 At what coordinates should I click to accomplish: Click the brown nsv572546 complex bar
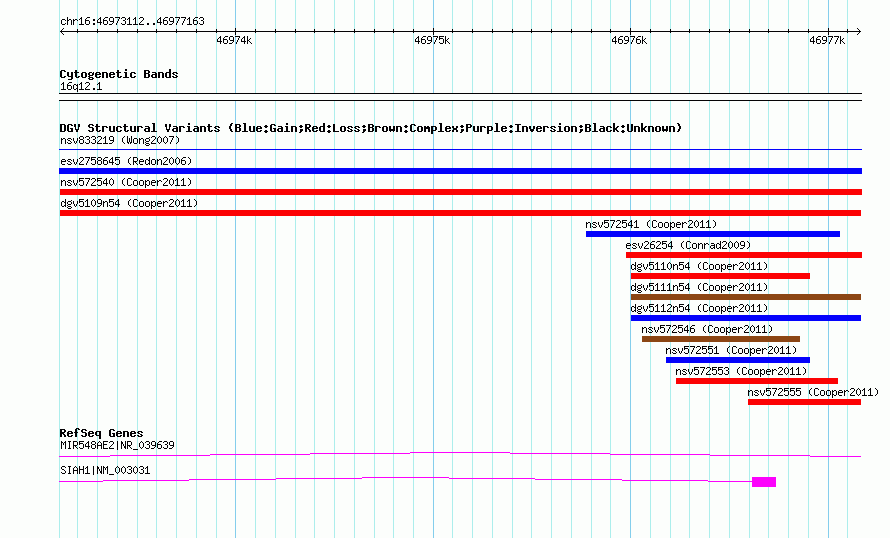(721, 339)
